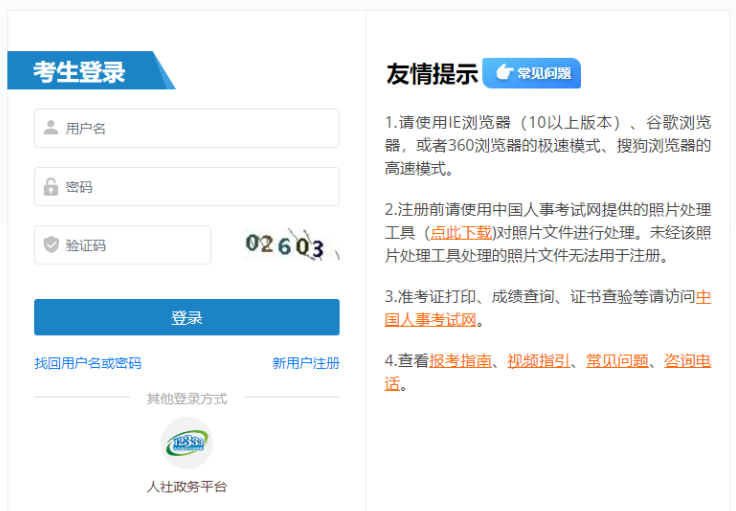This screenshot has height=511, width=736.
Task: Click the 友情提示 heading
Action: tap(432, 74)
